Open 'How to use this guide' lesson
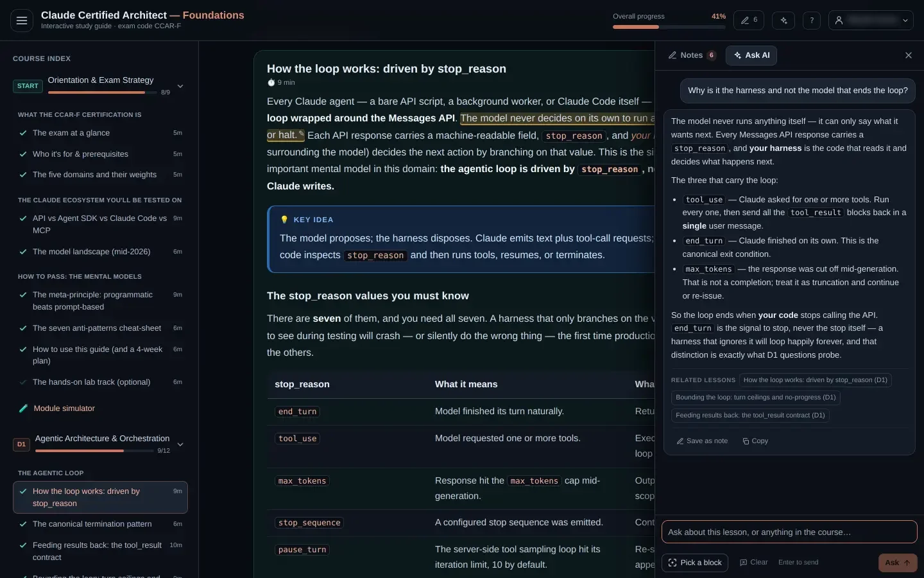 [100, 355]
